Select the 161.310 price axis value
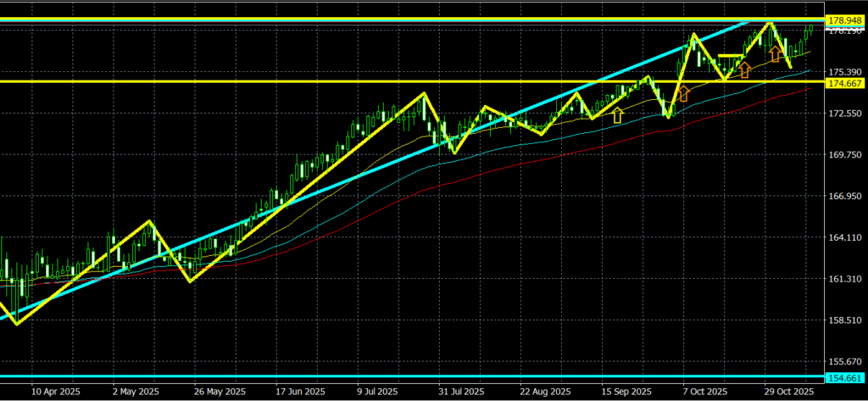This screenshot has height=401, width=868. click(x=845, y=279)
